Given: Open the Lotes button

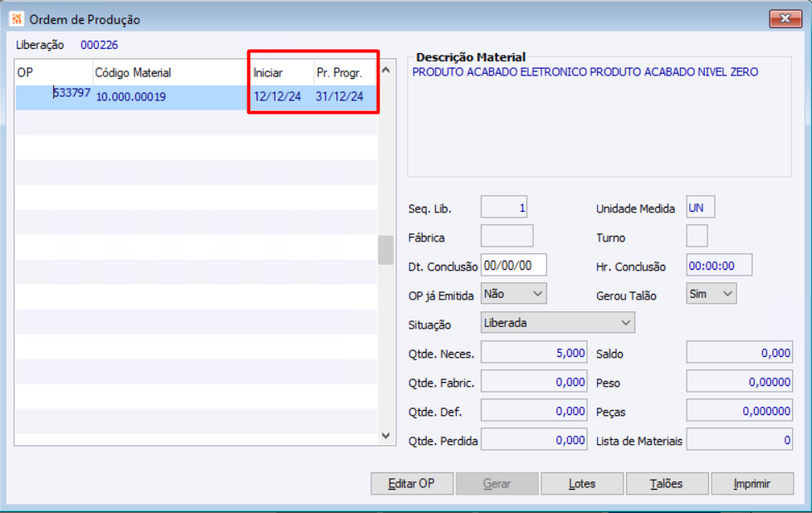Looking at the screenshot, I should coord(582,483).
